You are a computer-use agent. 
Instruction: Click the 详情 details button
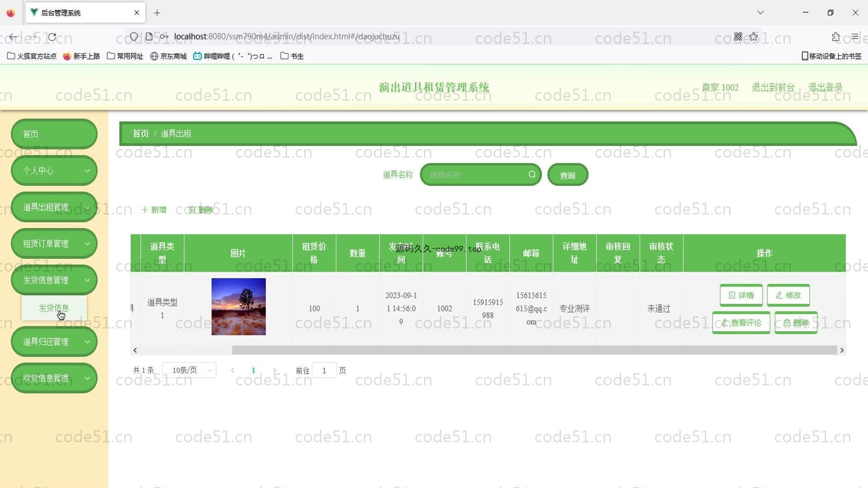click(x=741, y=295)
